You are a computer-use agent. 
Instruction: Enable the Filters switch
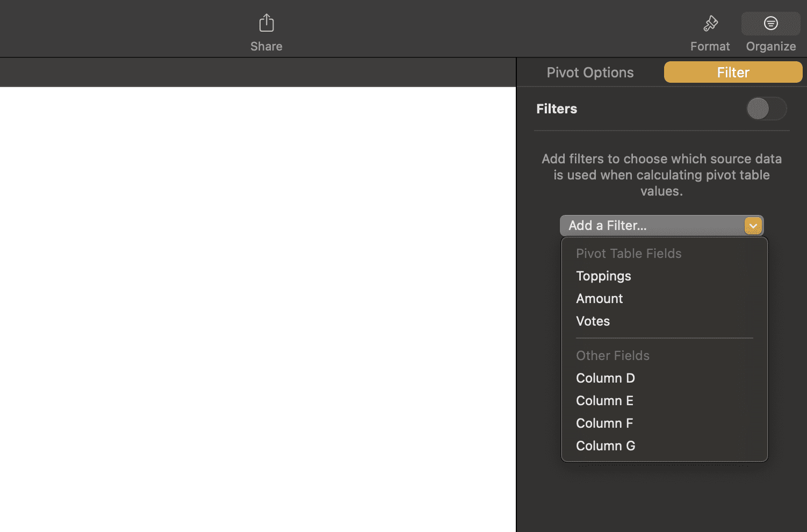(x=767, y=109)
